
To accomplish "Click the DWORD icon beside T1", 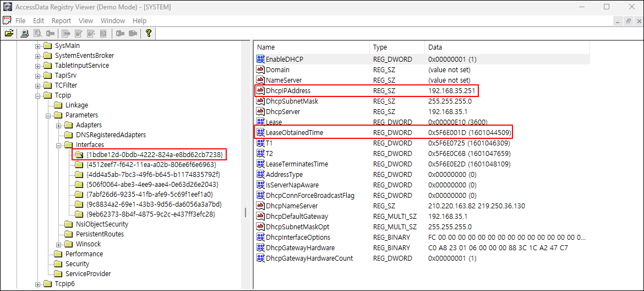I will 260,143.
